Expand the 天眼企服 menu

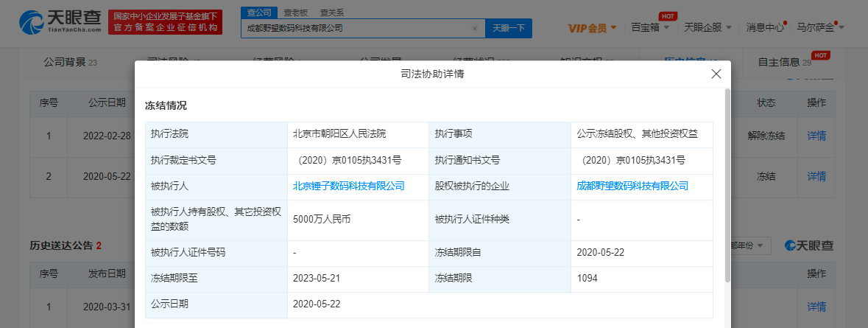click(708, 27)
